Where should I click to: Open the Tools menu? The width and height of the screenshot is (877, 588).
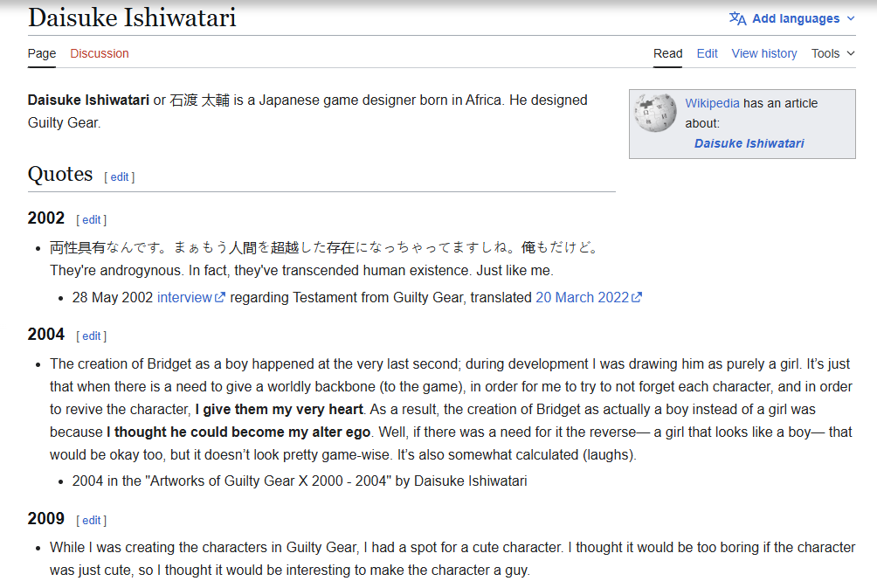click(x=832, y=53)
